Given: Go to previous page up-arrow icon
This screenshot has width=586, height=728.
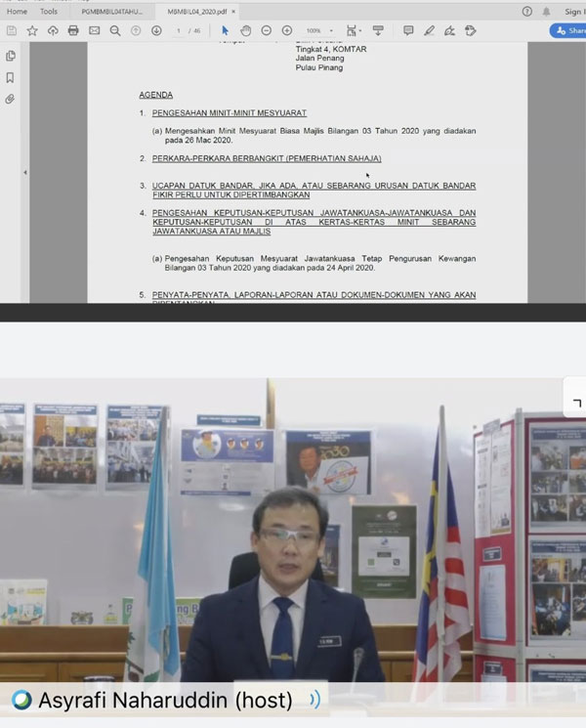Looking at the screenshot, I should [x=136, y=30].
